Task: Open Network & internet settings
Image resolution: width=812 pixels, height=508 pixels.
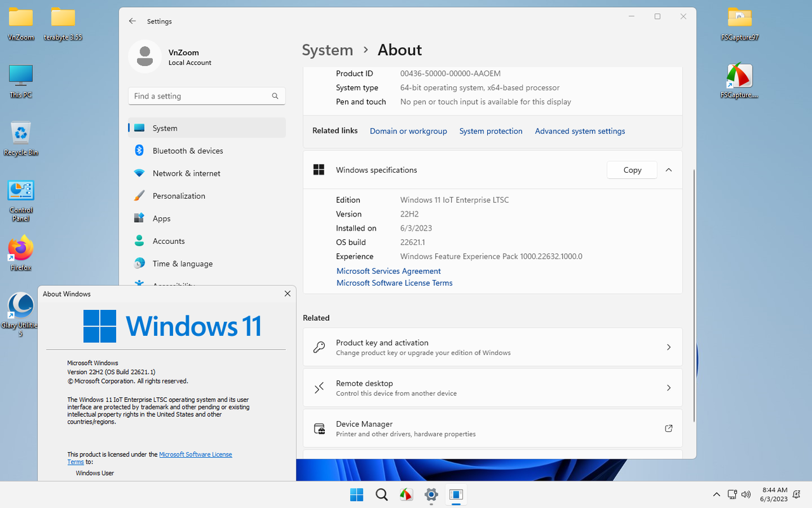Action: click(x=207, y=173)
